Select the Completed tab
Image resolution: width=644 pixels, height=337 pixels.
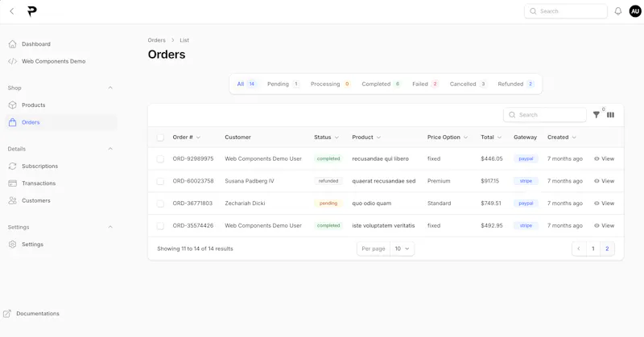[381, 84]
